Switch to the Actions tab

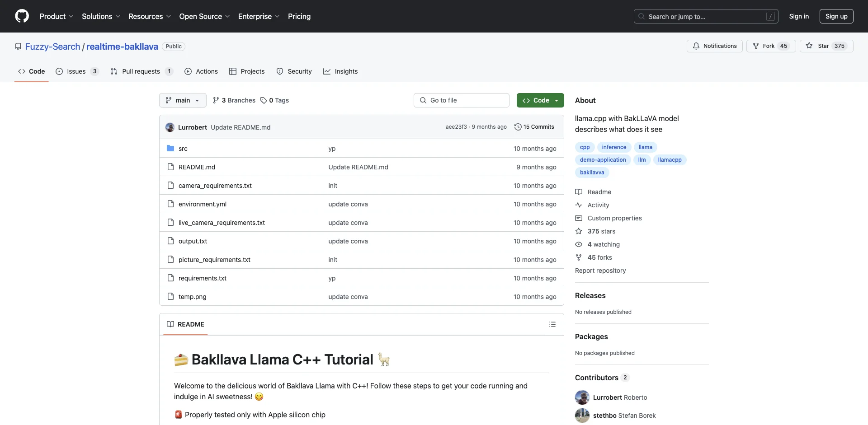click(201, 71)
